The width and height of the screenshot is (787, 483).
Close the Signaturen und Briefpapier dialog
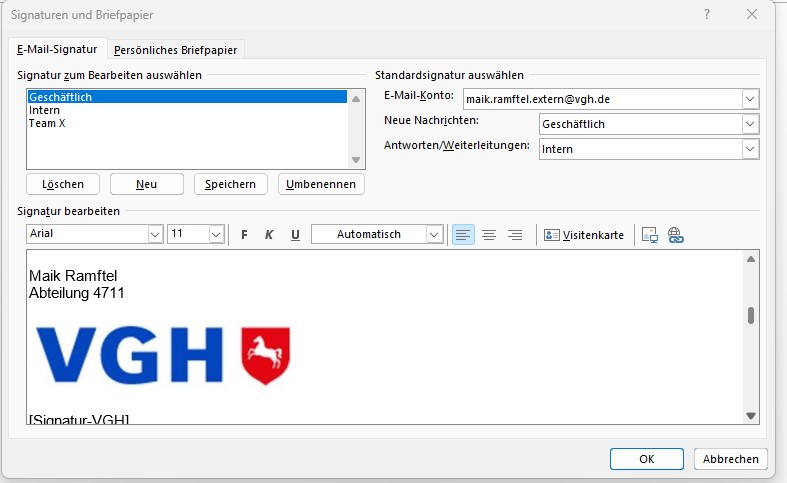point(751,15)
